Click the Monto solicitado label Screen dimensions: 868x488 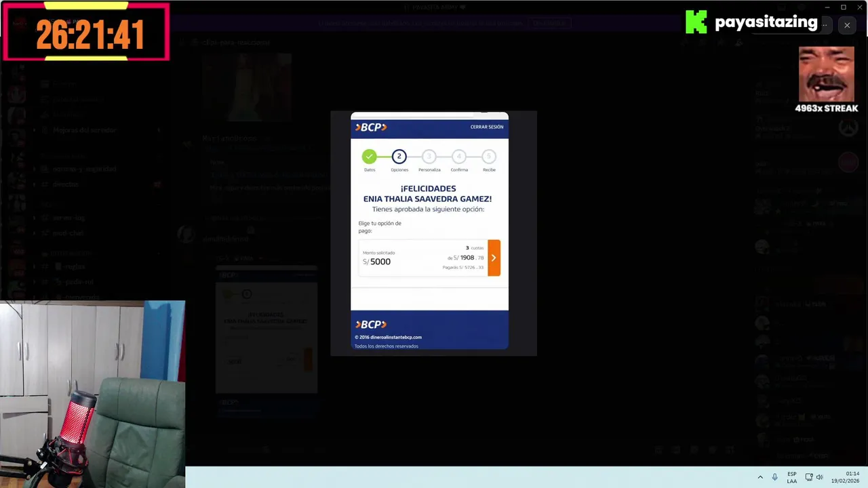378,253
